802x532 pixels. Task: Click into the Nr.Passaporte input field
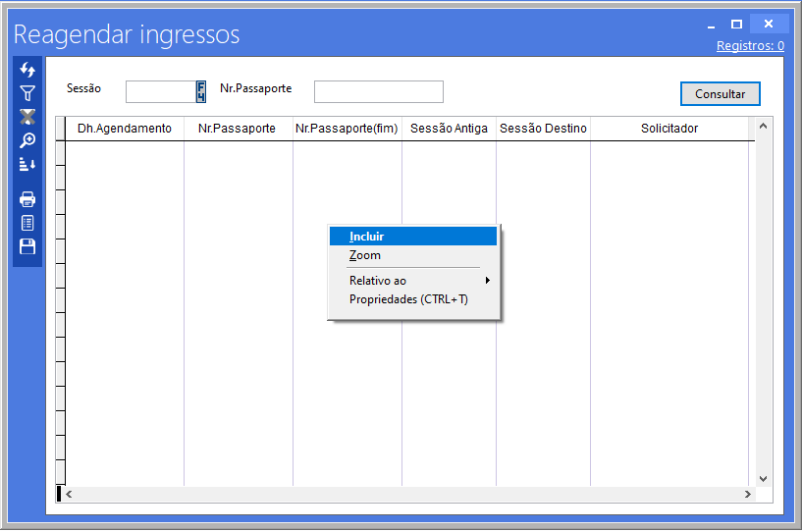378,91
